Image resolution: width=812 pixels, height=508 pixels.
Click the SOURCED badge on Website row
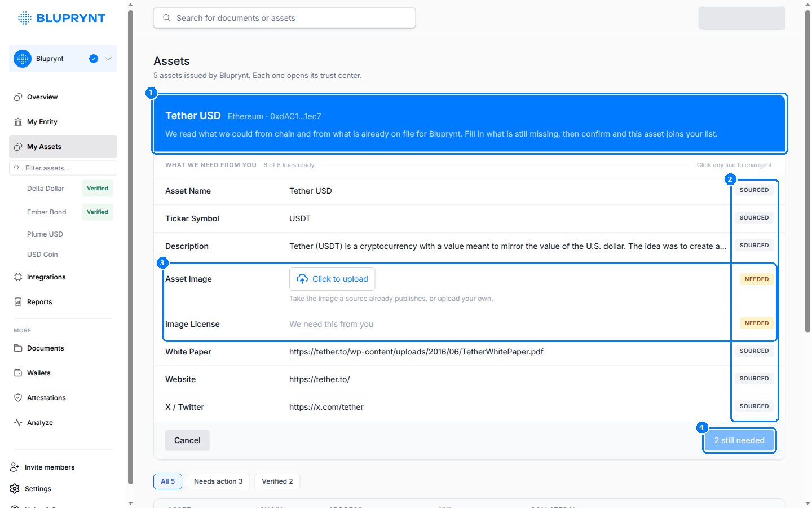pyautogui.click(x=754, y=379)
